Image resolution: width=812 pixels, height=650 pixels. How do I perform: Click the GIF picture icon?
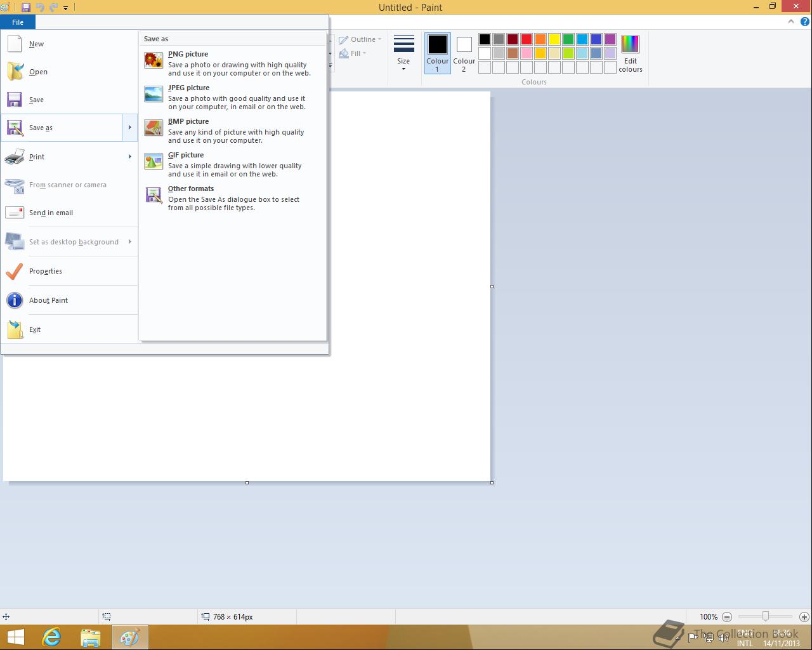point(154,161)
